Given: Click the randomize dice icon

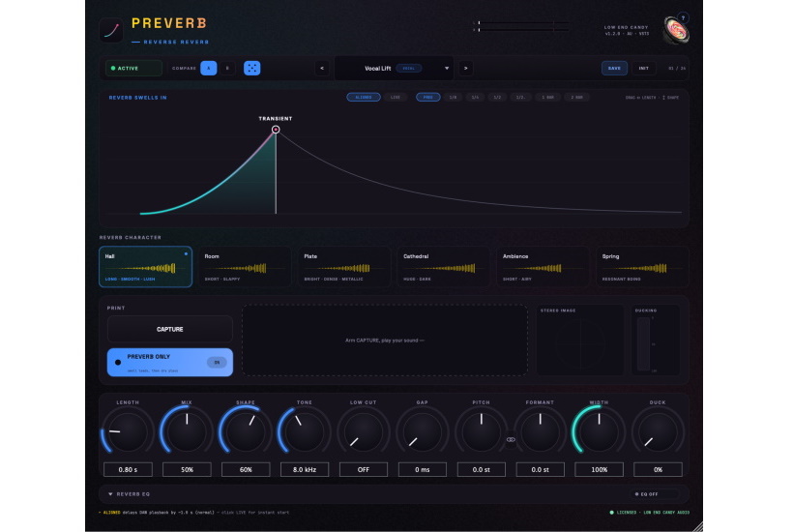Looking at the screenshot, I should [x=251, y=68].
